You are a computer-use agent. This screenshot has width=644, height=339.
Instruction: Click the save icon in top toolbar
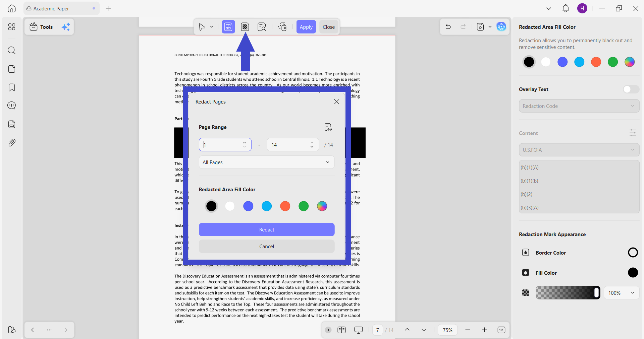point(480,27)
